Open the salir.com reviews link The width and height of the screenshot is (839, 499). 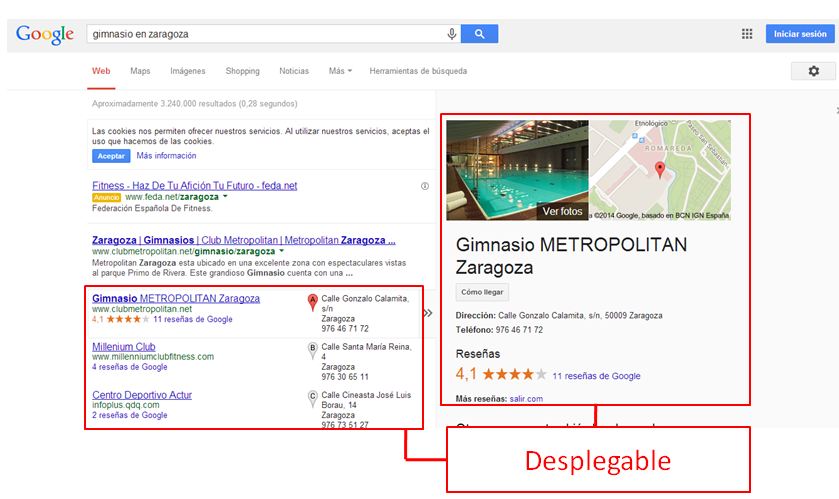(526, 398)
